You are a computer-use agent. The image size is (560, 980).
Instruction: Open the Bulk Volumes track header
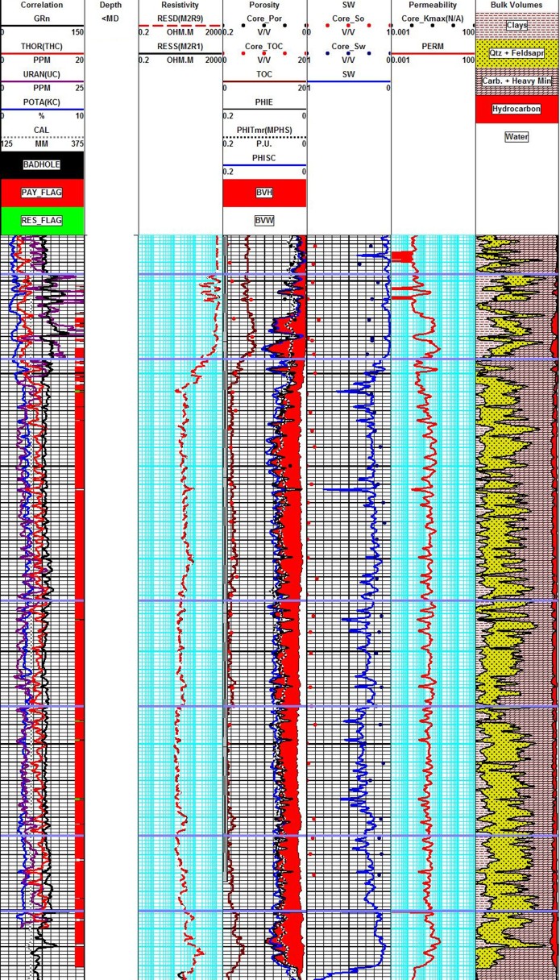[516, 5]
